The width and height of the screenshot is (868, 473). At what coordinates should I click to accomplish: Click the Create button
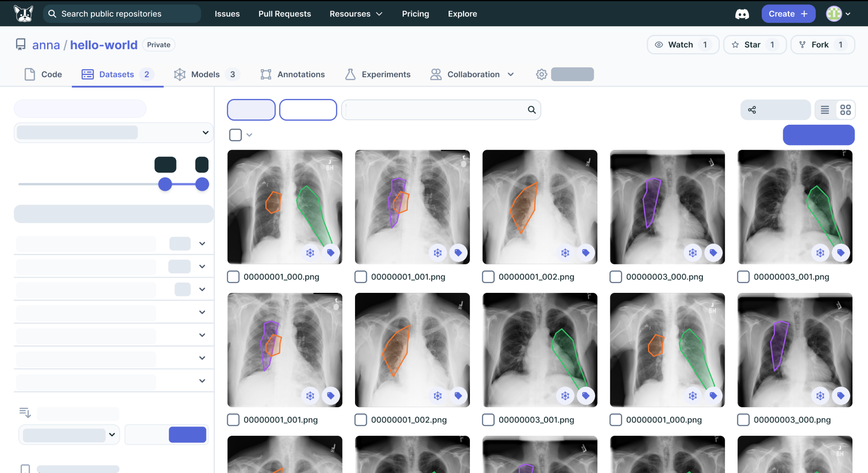[x=788, y=14]
